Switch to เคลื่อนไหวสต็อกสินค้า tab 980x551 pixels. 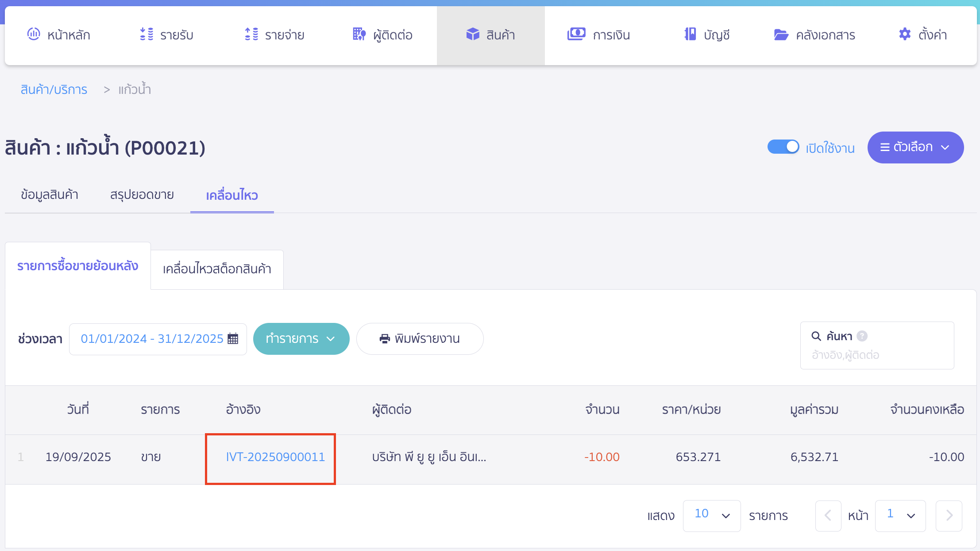[x=217, y=269]
